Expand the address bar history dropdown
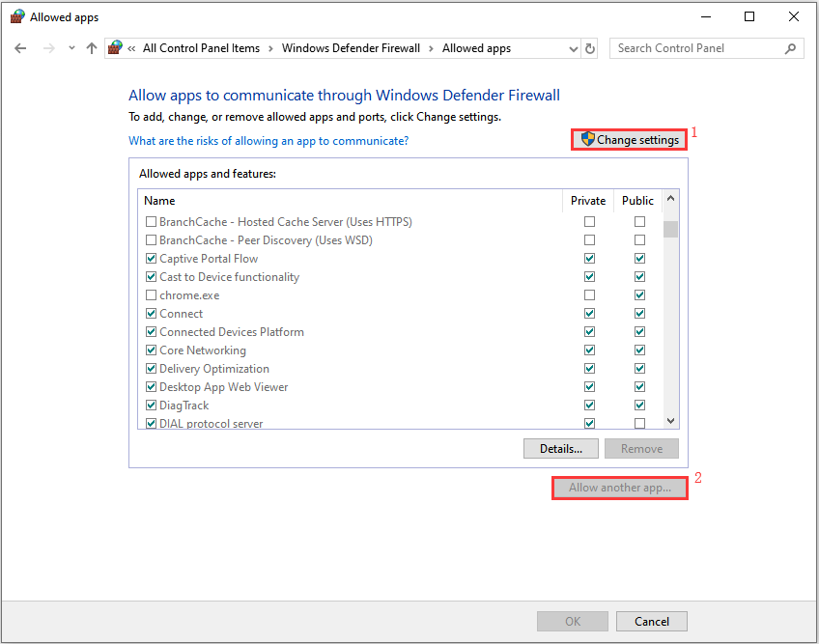This screenshot has width=819, height=644. point(573,49)
